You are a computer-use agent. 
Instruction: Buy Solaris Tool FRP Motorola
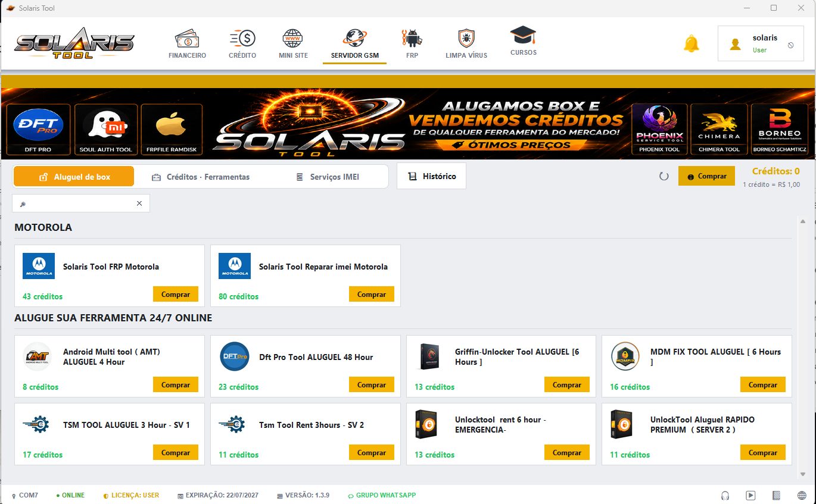pos(176,295)
